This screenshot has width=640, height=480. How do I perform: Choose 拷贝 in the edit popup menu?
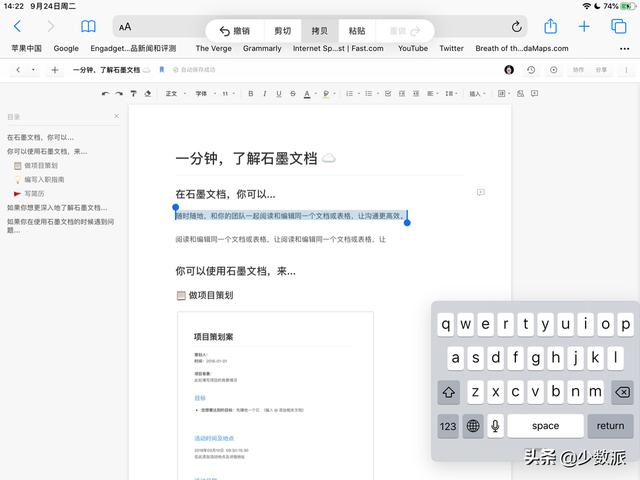point(320,31)
